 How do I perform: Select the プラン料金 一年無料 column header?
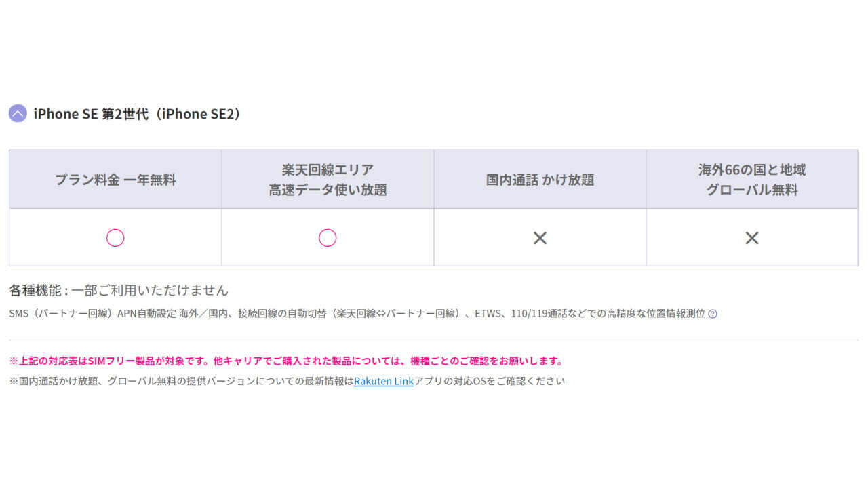coord(115,180)
